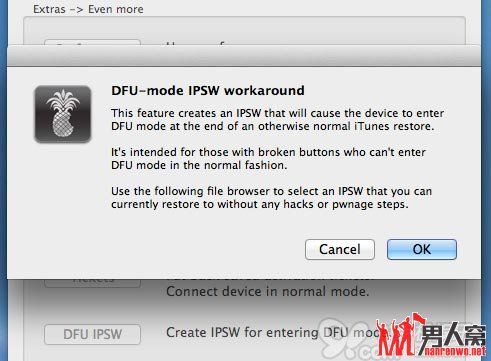Cancel the DFU-mode IPSW workaround dialog
The height and width of the screenshot is (361, 491).
click(x=340, y=249)
